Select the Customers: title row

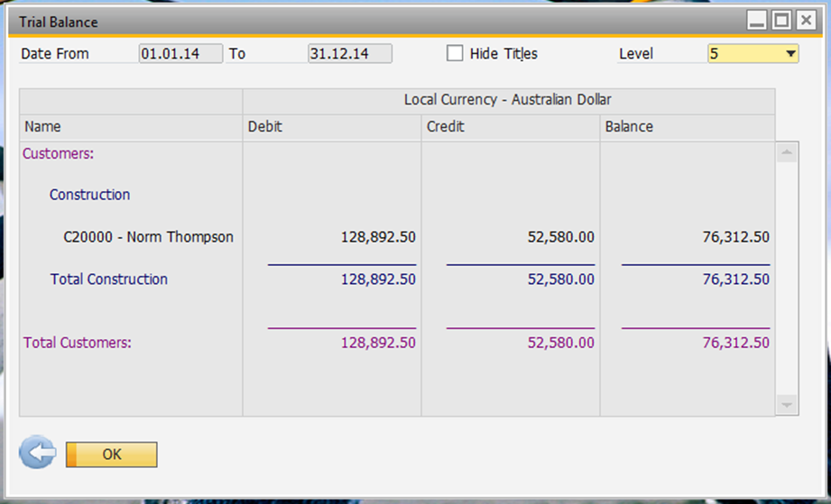(x=59, y=154)
